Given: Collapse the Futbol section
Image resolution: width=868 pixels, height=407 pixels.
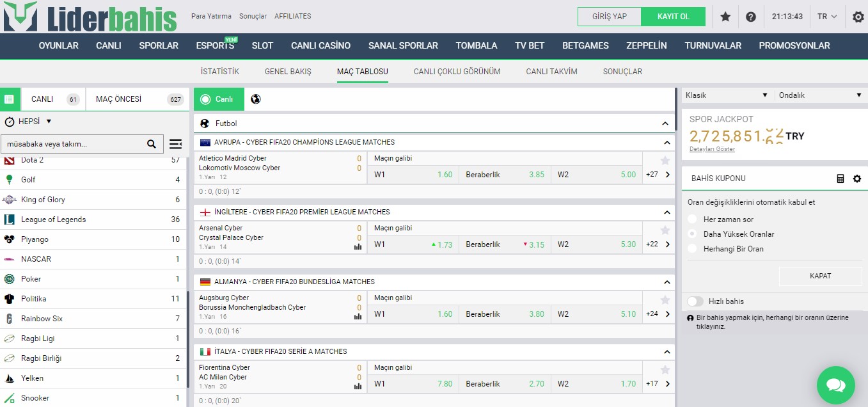Looking at the screenshot, I should tap(667, 124).
